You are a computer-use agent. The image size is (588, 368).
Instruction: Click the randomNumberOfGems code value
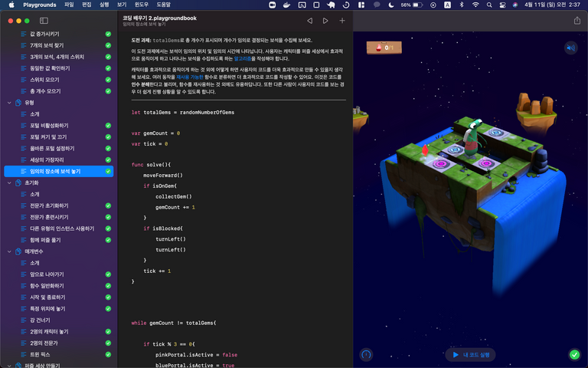(207, 112)
